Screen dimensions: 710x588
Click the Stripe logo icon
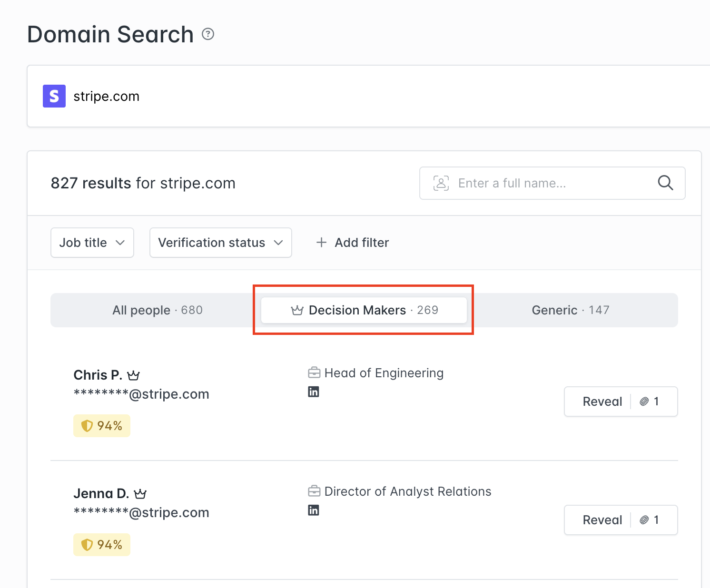coord(54,96)
